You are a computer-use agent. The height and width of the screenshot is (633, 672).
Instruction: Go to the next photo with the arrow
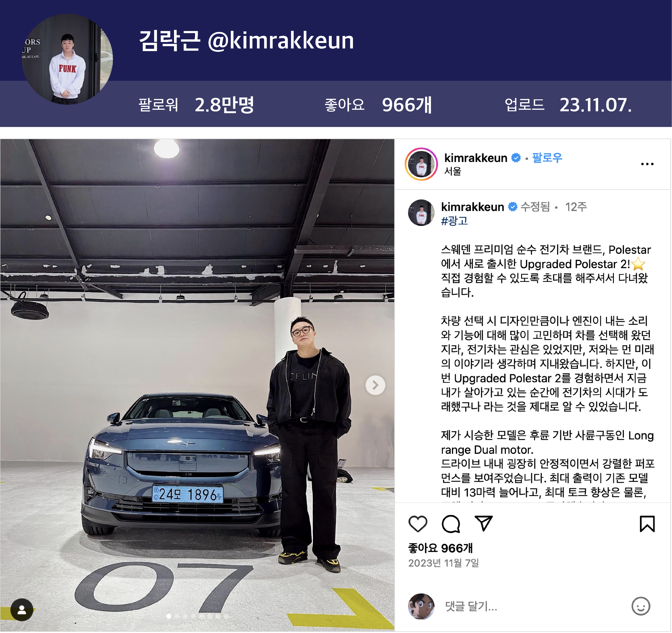pyautogui.click(x=375, y=385)
